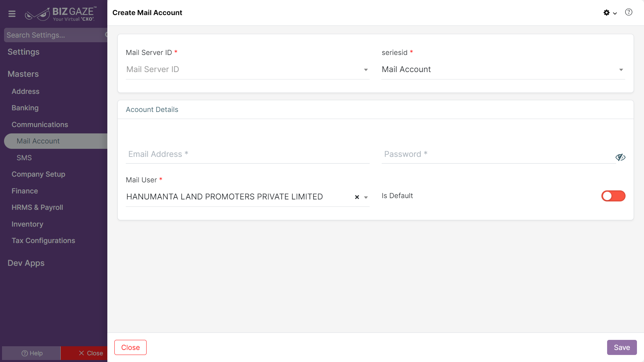Clear the Mail User selection
This screenshot has height=362, width=644.
click(x=357, y=197)
